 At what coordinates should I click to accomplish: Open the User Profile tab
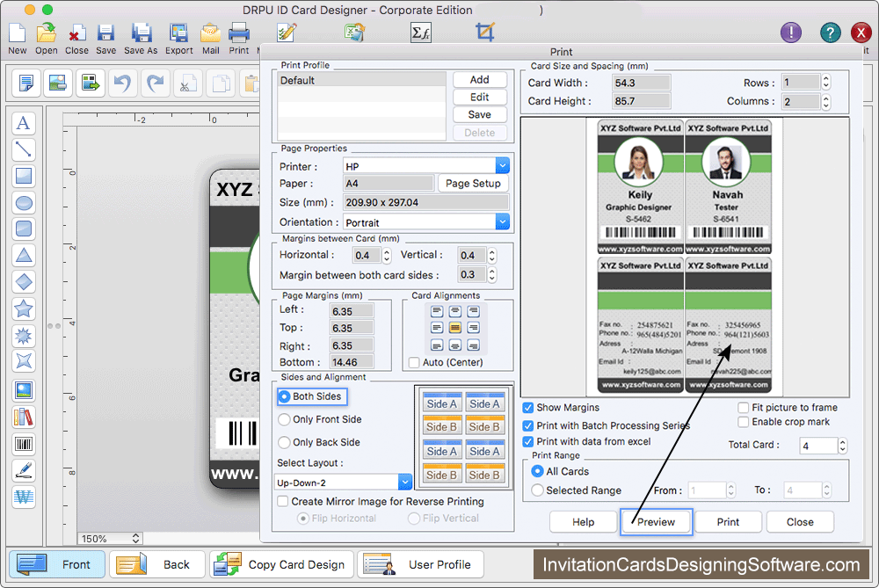click(420, 564)
